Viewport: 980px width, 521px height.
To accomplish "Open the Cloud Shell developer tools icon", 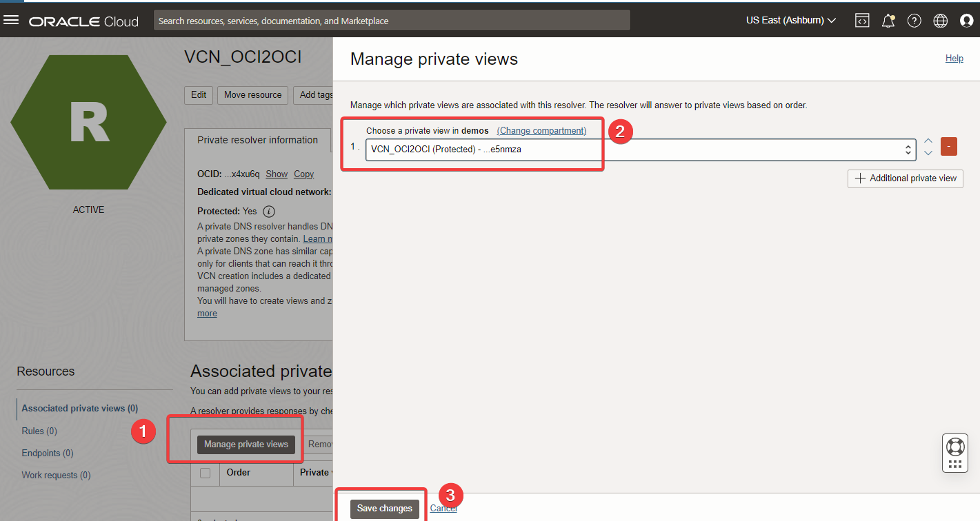I will tap(862, 21).
